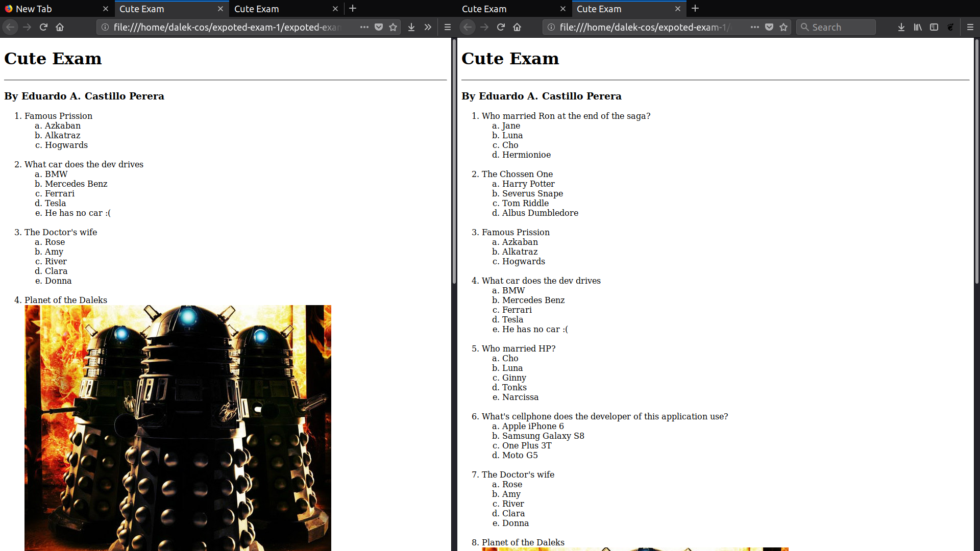Bookmark this page in left window

point(393,27)
